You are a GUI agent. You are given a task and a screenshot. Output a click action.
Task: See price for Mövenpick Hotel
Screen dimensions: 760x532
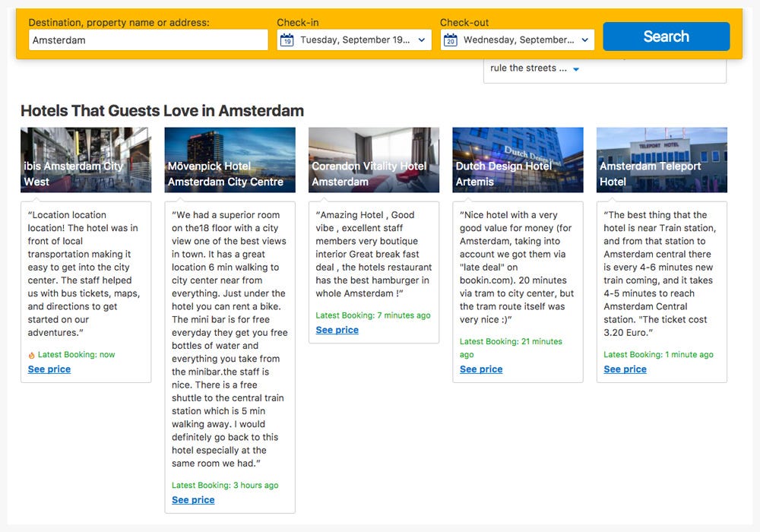click(193, 500)
